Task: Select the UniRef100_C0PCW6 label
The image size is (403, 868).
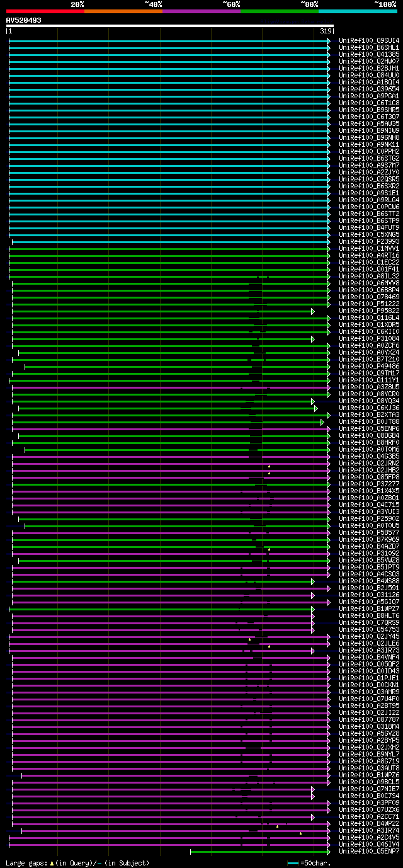Action: point(369,207)
